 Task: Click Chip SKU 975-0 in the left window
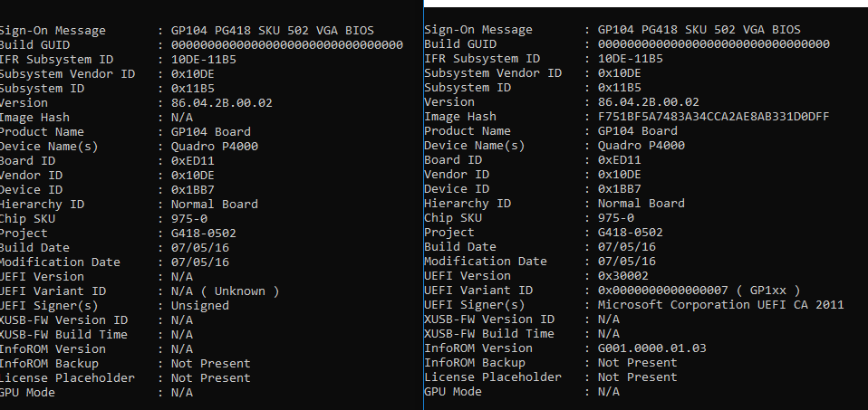[x=189, y=219]
